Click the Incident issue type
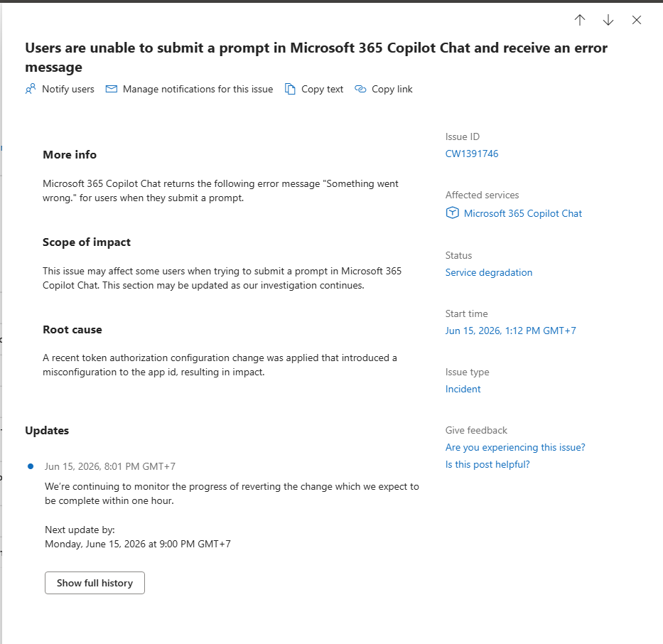This screenshot has width=663, height=644. click(463, 389)
